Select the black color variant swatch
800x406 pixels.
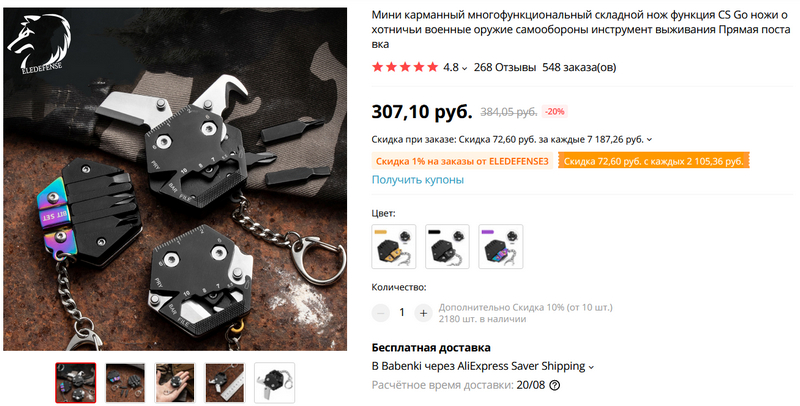tap(447, 246)
